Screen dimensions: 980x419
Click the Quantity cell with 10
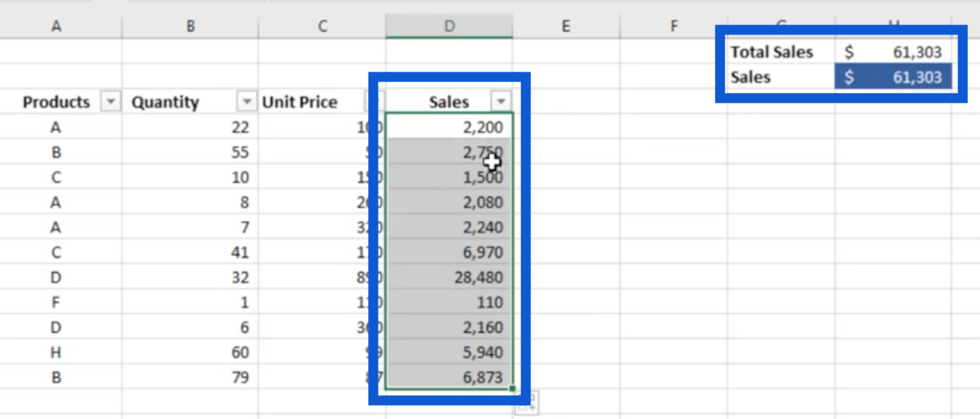[x=190, y=177]
